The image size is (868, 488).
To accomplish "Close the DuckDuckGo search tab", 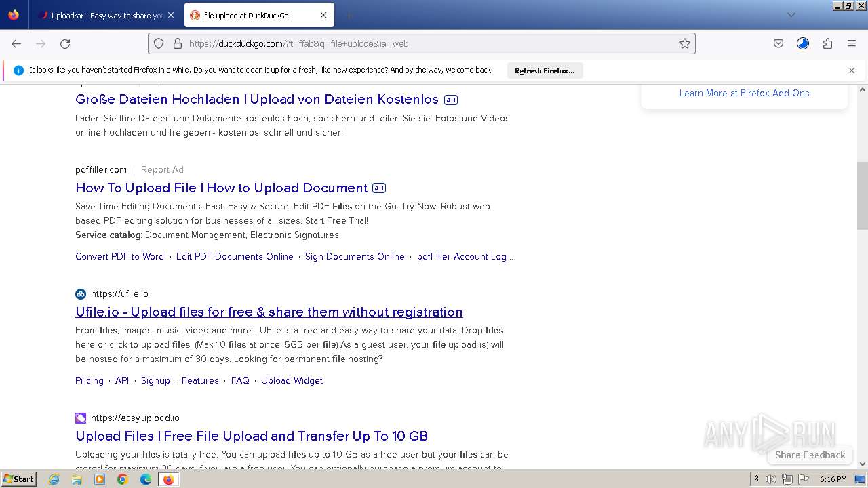I will (x=323, y=15).
